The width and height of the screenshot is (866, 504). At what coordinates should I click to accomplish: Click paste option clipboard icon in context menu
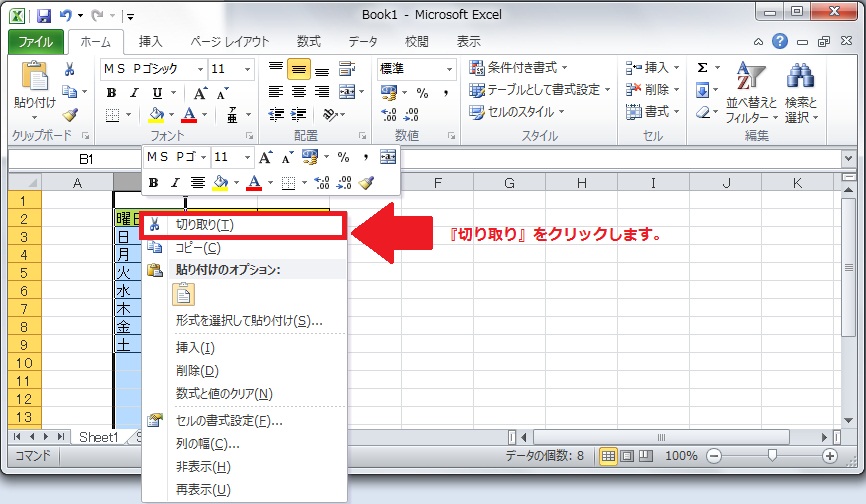click(x=184, y=294)
